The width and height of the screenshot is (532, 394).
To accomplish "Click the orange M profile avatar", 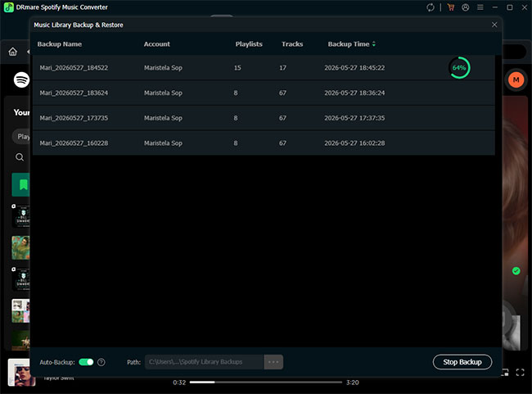I will pos(516,79).
